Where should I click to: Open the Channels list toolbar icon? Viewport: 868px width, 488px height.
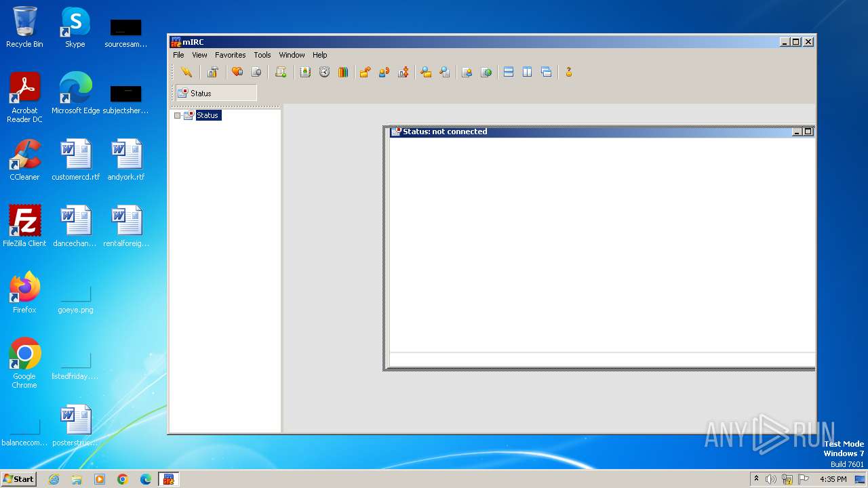click(x=256, y=72)
